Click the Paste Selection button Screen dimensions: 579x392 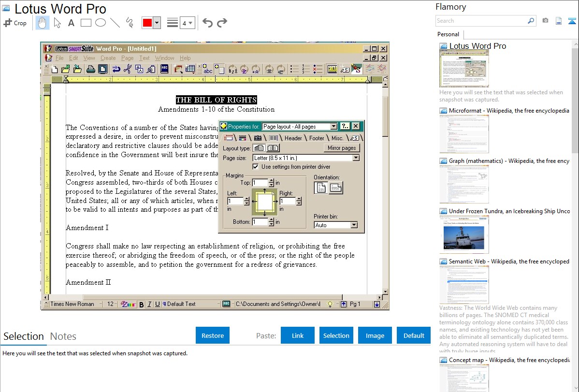(x=336, y=335)
